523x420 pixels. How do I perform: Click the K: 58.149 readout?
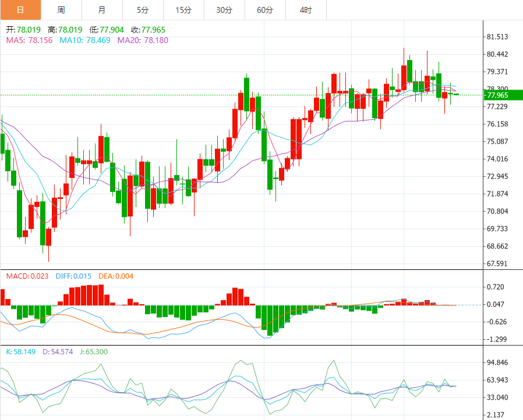click(x=20, y=352)
